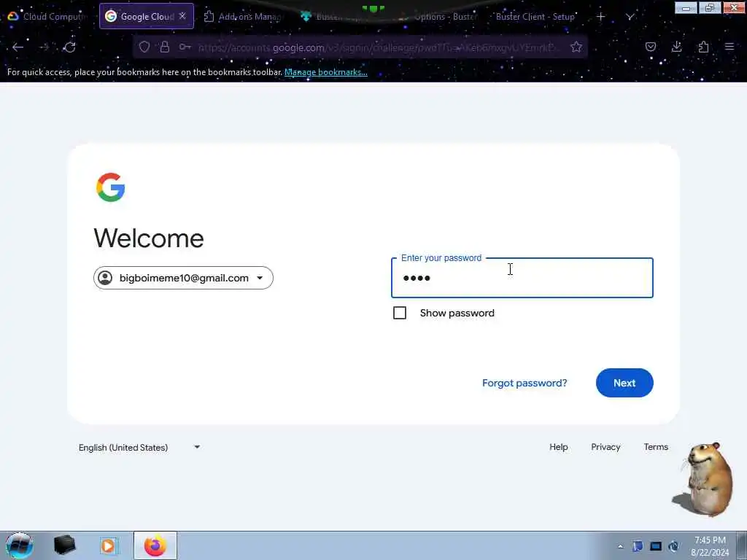Focus the Enter your password field
This screenshot has height=560, width=747.
click(522, 278)
